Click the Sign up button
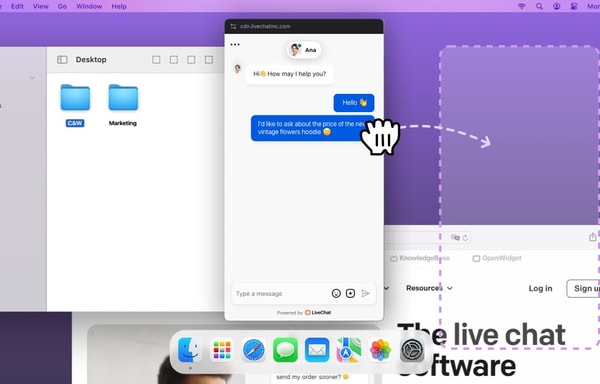The image size is (600, 384). coord(584,288)
